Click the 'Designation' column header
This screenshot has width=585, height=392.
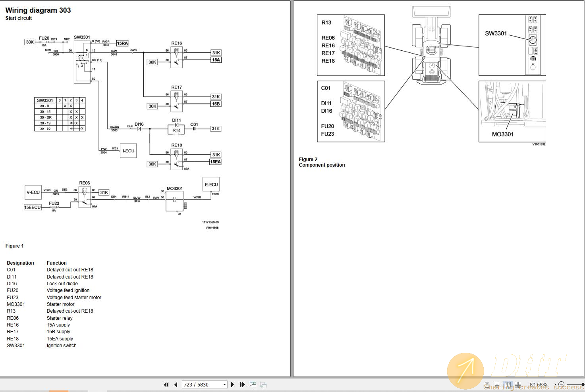click(x=20, y=263)
